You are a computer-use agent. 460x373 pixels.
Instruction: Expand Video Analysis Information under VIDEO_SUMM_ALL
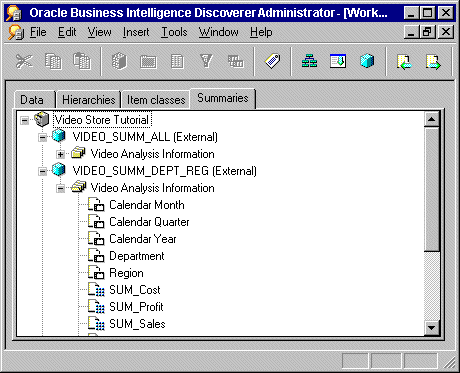click(60, 154)
